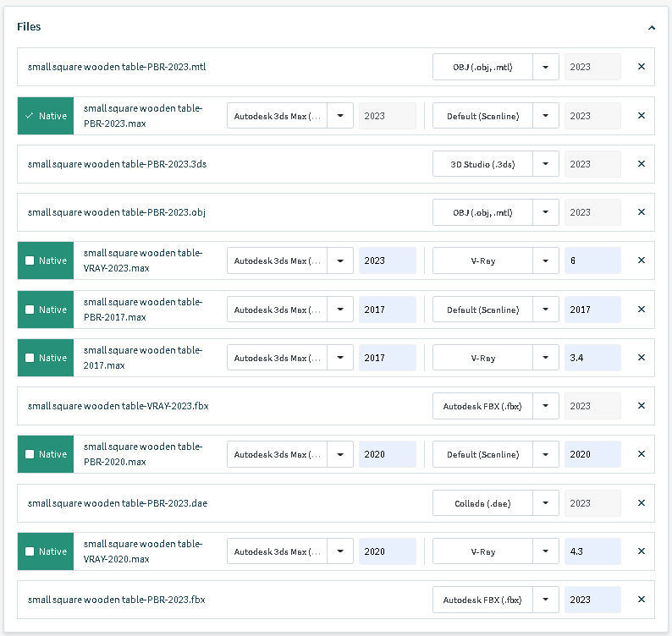
Task: Delete the VRAY-2023.fbx file entry
Action: coord(641,406)
